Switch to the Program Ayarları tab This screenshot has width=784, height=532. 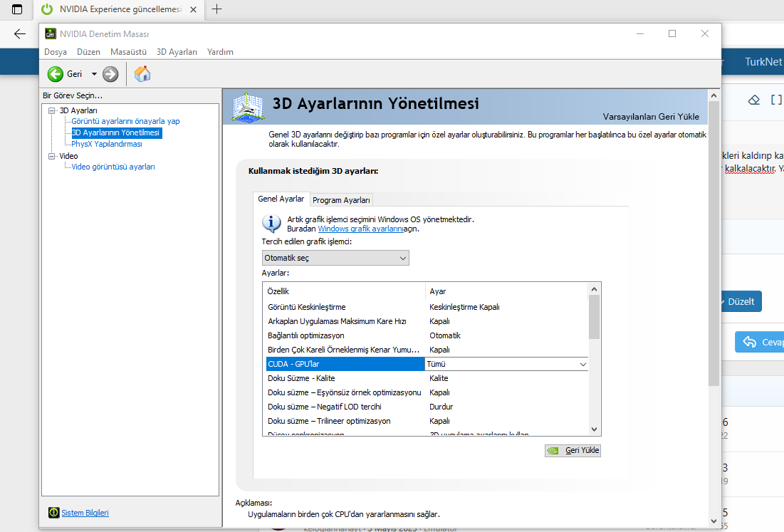tap(342, 200)
